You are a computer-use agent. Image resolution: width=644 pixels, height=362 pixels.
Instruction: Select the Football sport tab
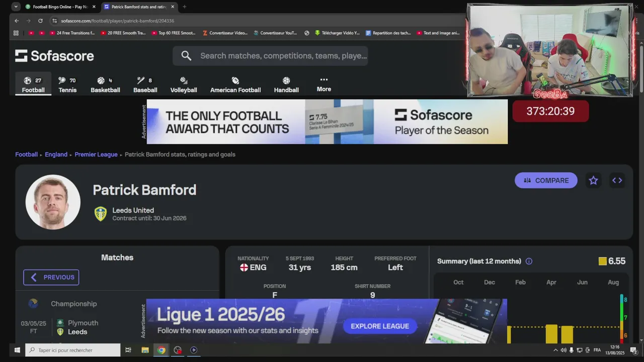point(33,85)
